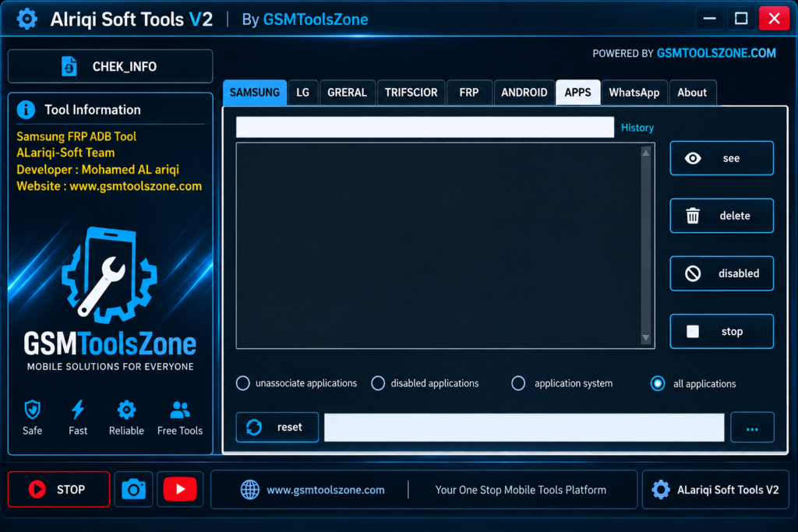This screenshot has height=532, width=798.
Task: Click the circular refresh icon on reset
Action: tap(254, 427)
